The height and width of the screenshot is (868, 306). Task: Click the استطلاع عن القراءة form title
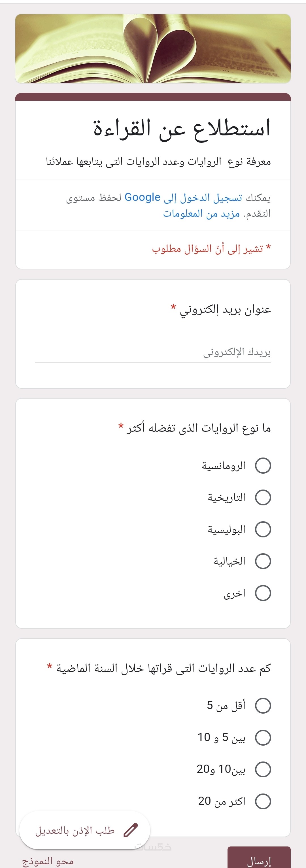tap(182, 129)
